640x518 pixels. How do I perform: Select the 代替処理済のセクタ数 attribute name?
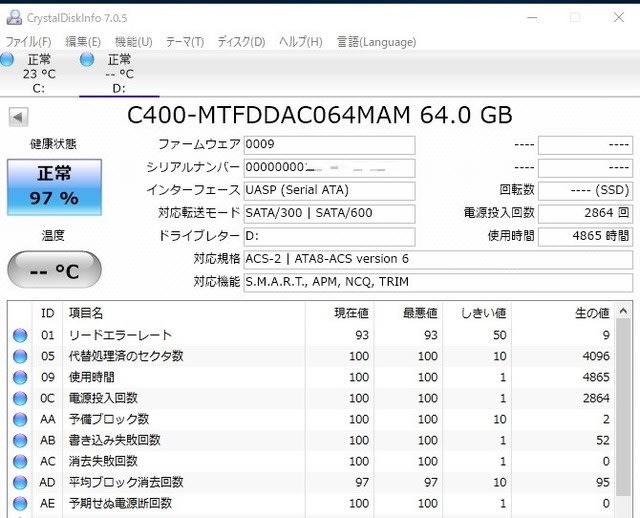tap(126, 356)
